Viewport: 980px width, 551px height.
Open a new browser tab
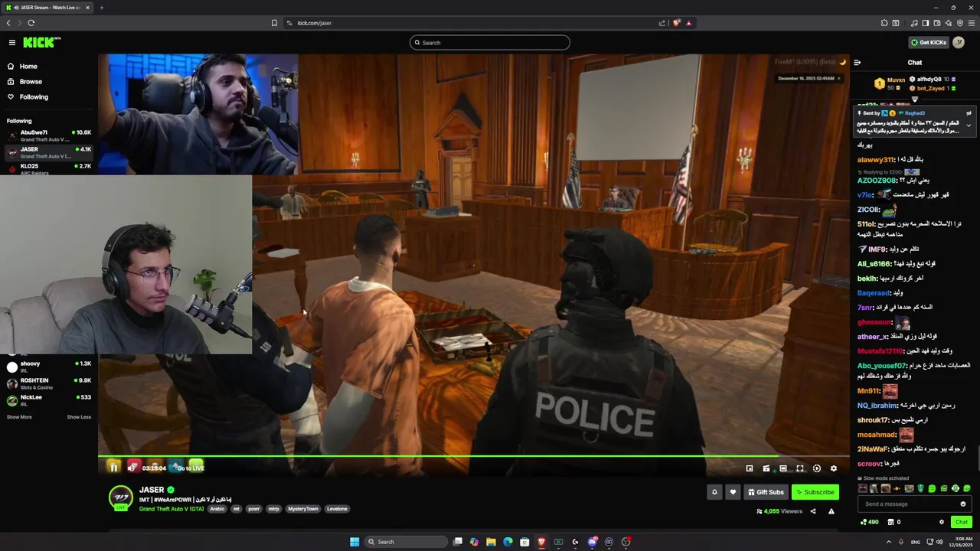tap(101, 8)
